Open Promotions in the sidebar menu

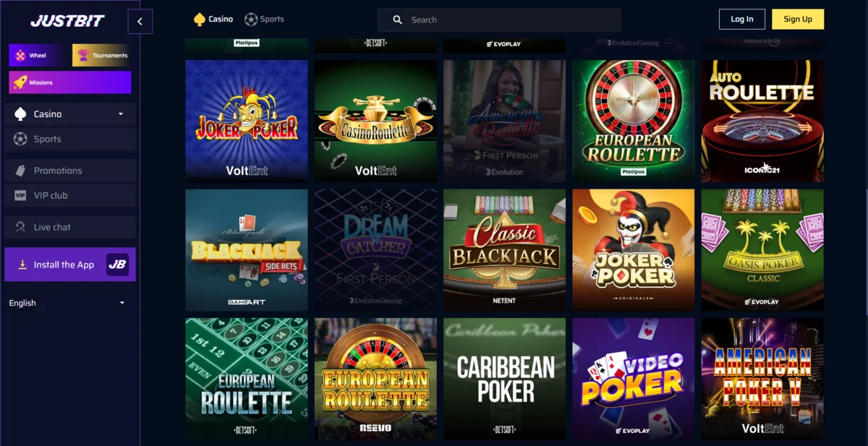coord(70,171)
